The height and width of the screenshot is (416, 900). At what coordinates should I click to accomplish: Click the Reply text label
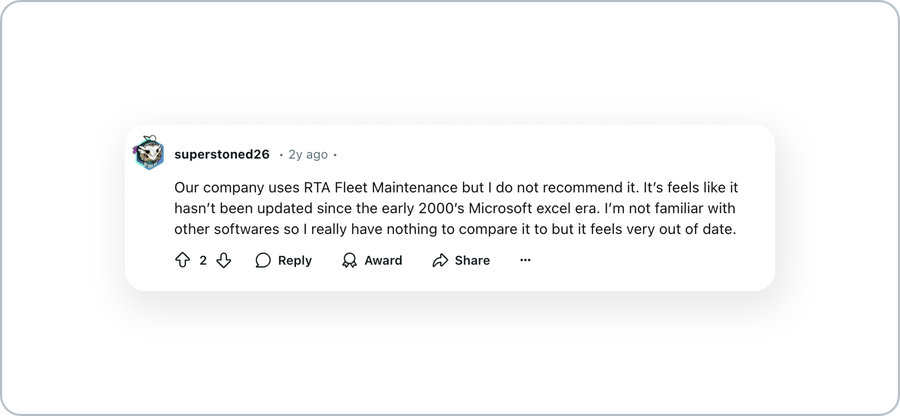(x=294, y=261)
